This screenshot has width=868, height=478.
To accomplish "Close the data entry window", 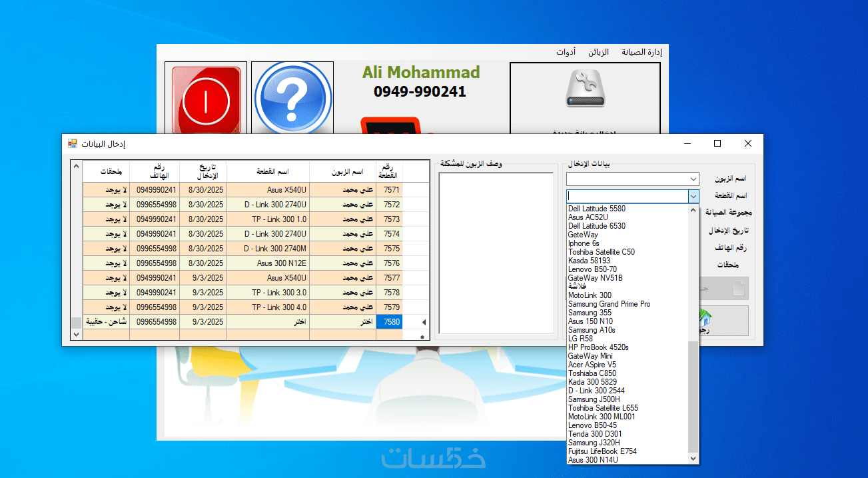I will pos(748,143).
